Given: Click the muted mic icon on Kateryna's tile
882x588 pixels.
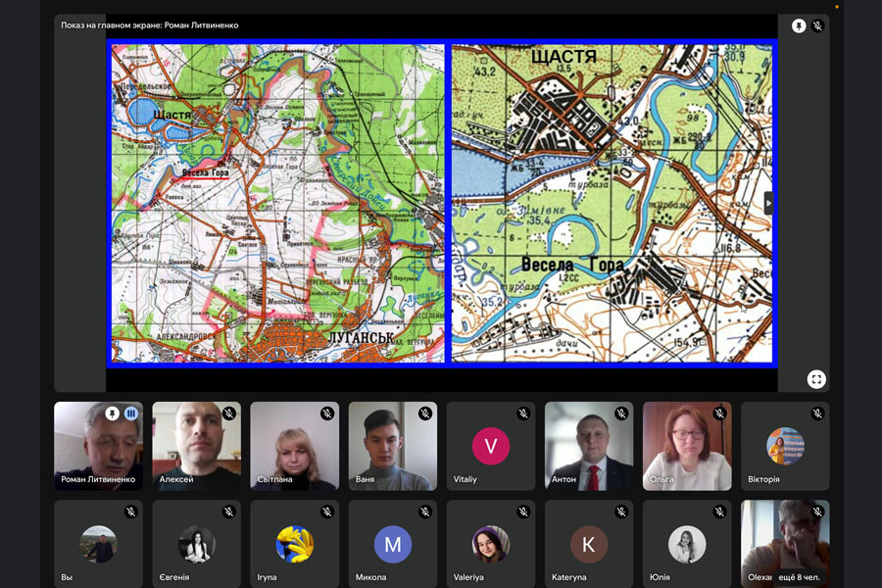Looking at the screenshot, I should pyautogui.click(x=621, y=512).
